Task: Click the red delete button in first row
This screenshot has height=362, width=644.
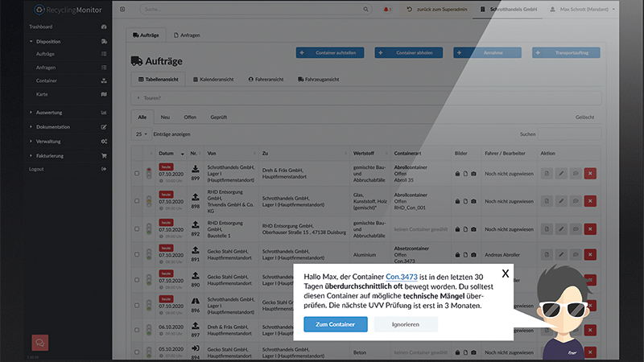Action: pos(590,173)
